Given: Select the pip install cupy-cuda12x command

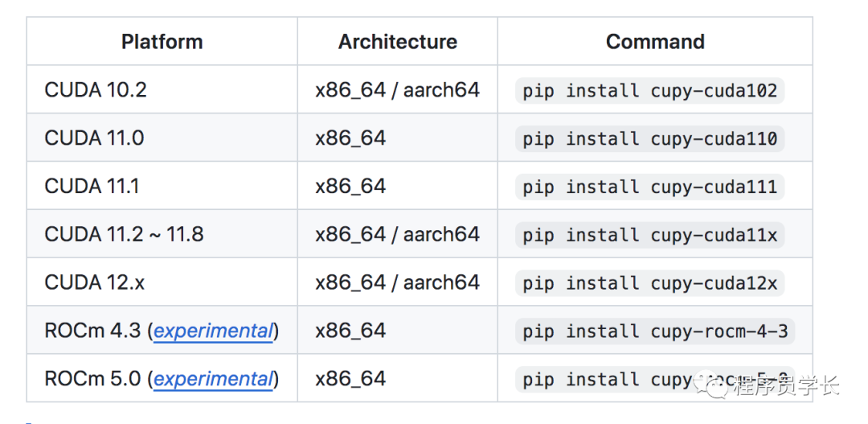Looking at the screenshot, I should (x=649, y=283).
